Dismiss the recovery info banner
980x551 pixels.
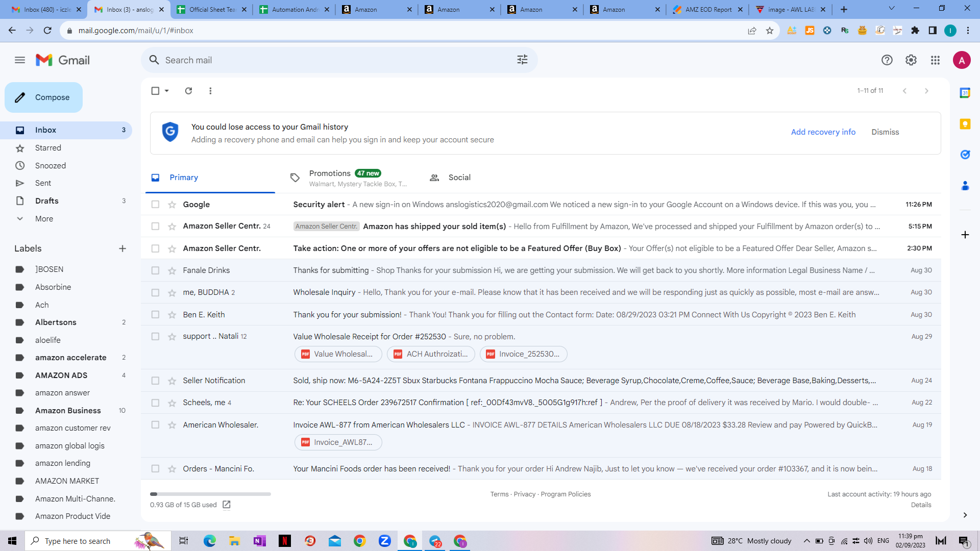click(x=885, y=132)
